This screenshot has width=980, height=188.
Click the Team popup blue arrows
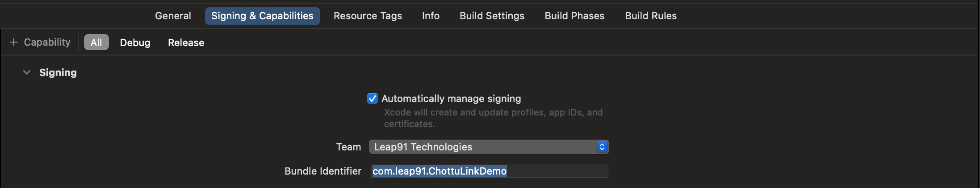coord(602,147)
